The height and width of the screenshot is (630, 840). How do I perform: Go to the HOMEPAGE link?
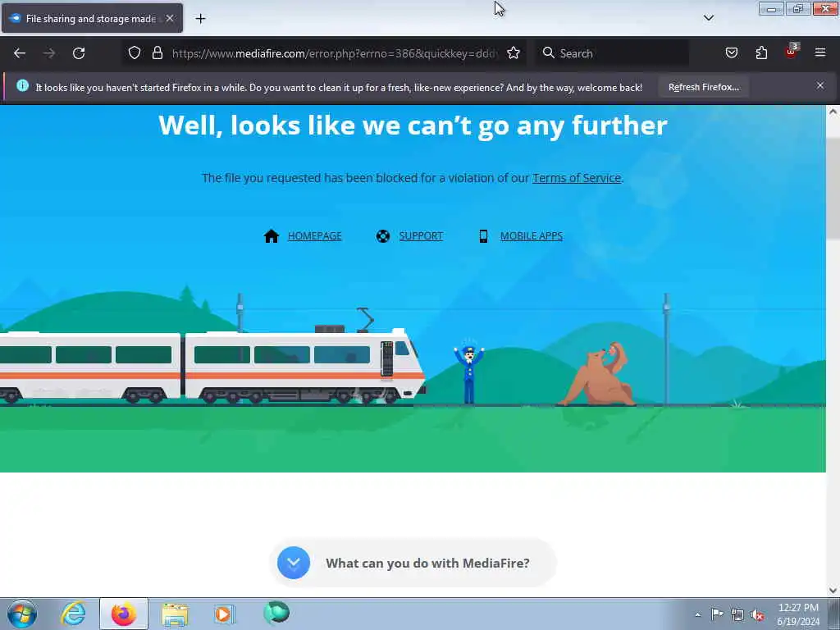click(314, 235)
